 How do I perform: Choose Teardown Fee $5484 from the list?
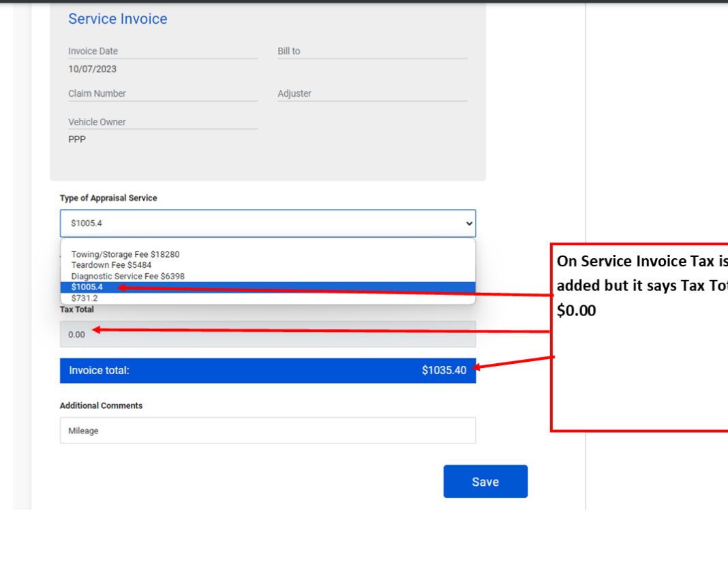(111, 265)
